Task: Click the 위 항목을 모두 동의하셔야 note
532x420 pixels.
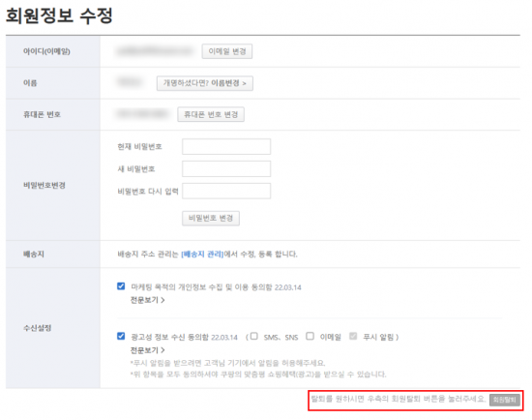Action: pos(258,375)
